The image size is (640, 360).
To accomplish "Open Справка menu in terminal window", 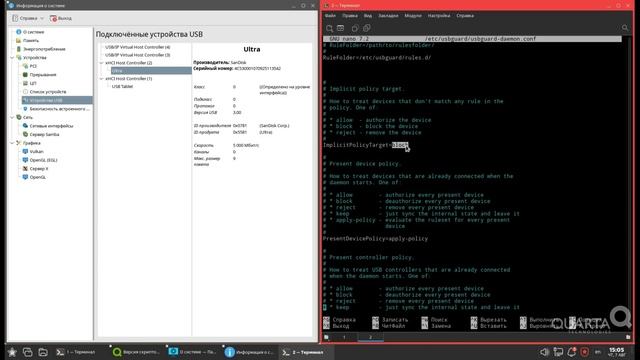I will click(x=465, y=16).
